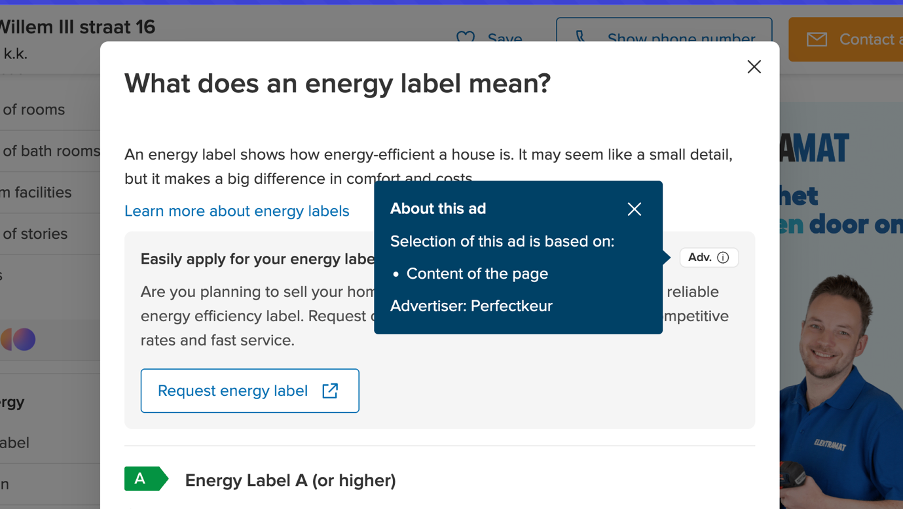Select the stories row in the left list

35,234
